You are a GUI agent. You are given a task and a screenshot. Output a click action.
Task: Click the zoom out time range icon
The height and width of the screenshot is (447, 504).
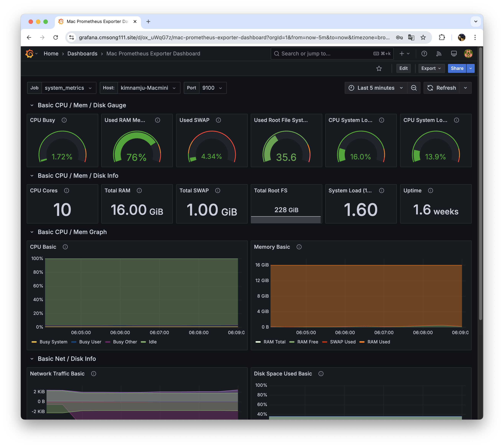click(x=414, y=88)
